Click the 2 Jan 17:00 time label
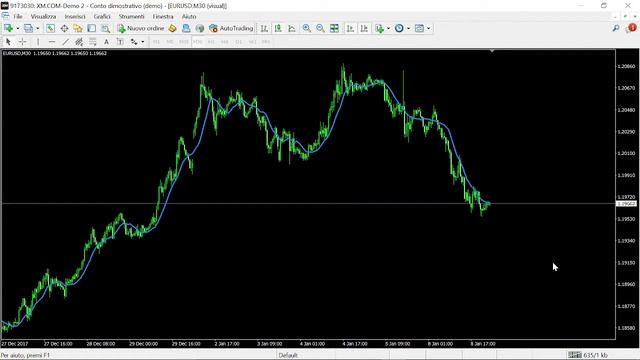The width and height of the screenshot is (640, 360). [227, 344]
